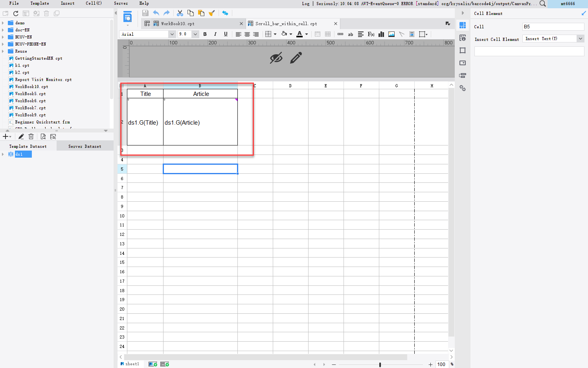Insert a formula with the F(x) icon
The image size is (588, 368).
point(371,34)
